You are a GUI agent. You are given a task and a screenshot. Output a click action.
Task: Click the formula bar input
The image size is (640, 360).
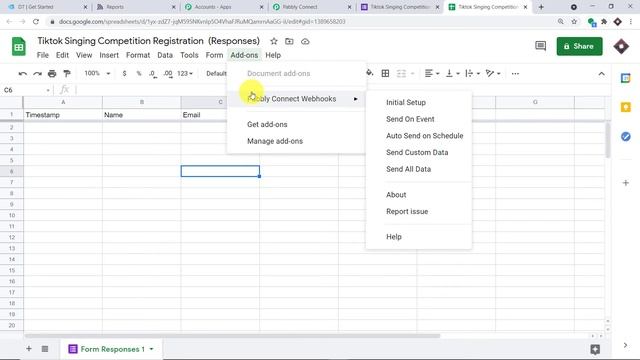pyautogui.click(x=343, y=90)
